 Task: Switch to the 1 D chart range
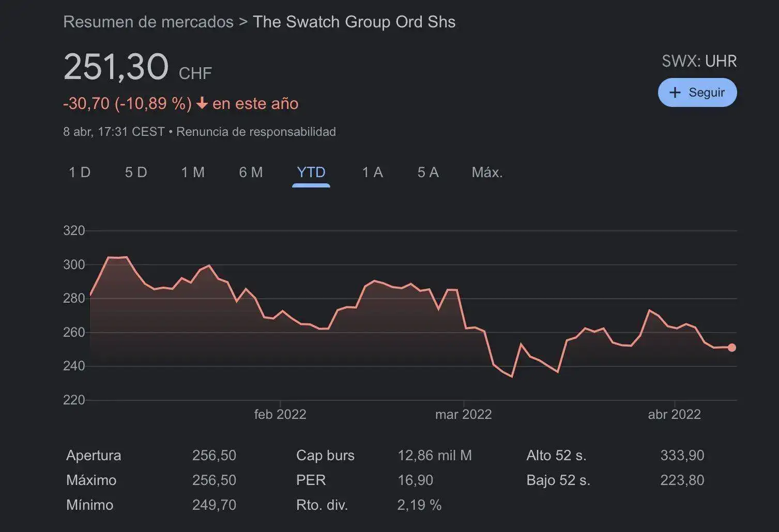coord(80,173)
